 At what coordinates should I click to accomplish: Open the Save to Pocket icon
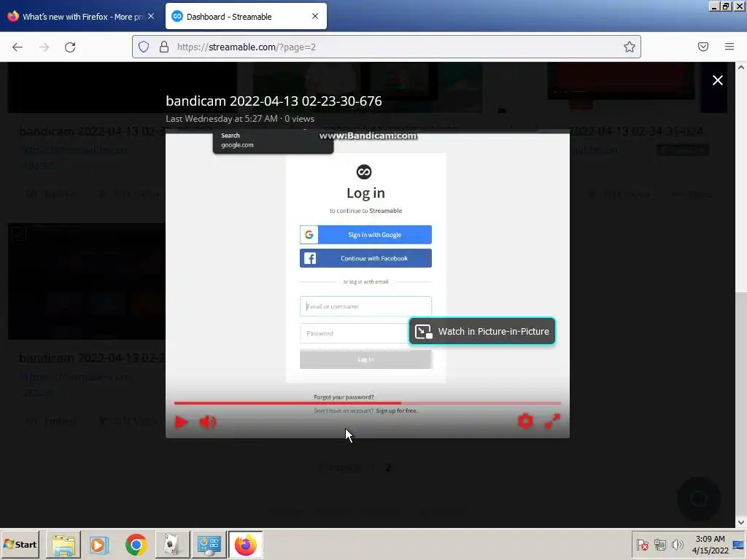coord(703,47)
